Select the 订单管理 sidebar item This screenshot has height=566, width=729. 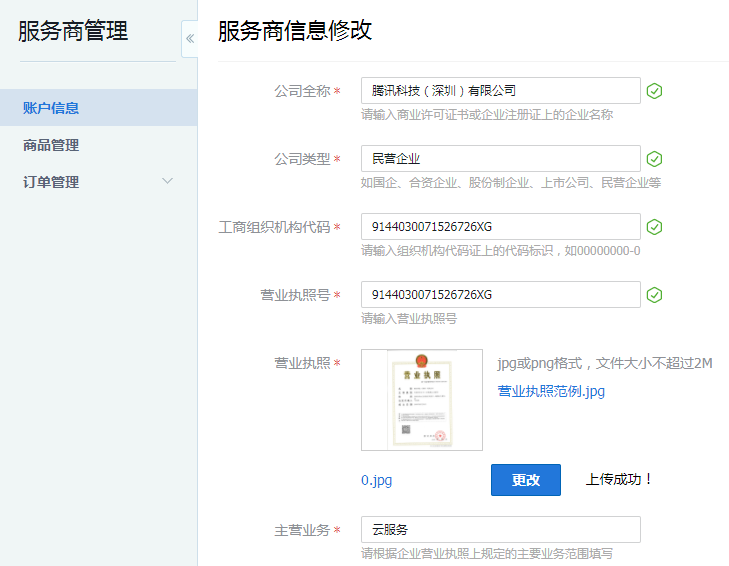pyautogui.click(x=51, y=182)
